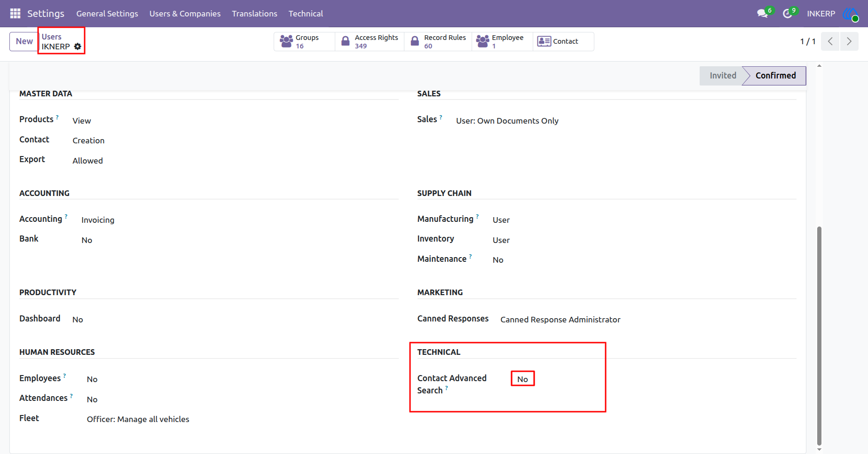Viewport: 868px width, 454px height.
Task: Open Employee smart button
Action: pos(502,41)
